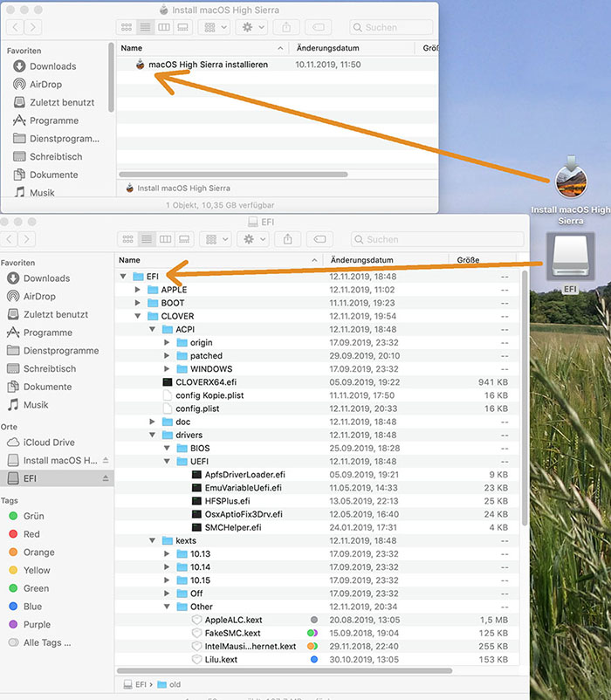This screenshot has height=700, width=611.
Task: Eject the EFI volume in sidebar
Action: click(x=106, y=478)
